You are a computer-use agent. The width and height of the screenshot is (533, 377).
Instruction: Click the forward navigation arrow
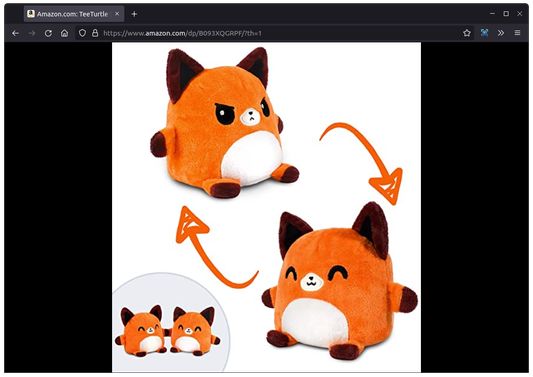32,33
